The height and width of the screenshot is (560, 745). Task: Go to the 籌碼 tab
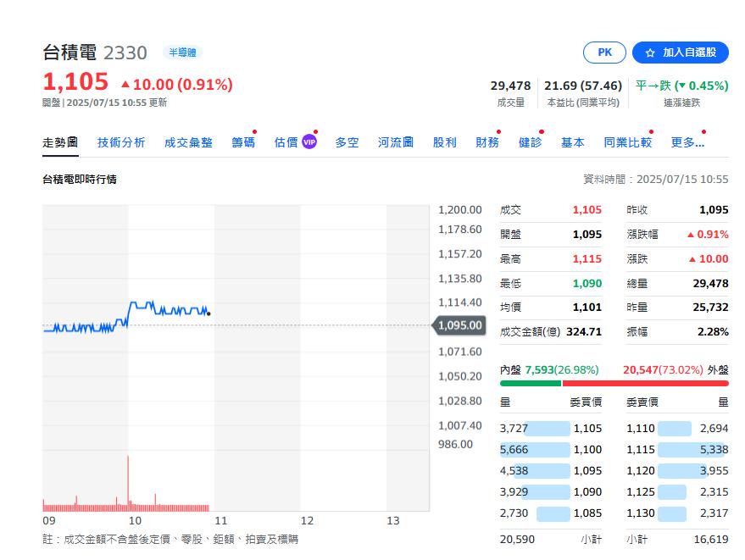243,142
